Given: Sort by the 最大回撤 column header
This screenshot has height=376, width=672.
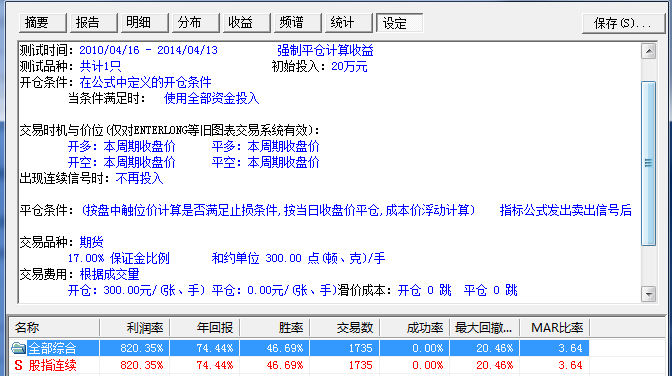Looking at the screenshot, I should click(485, 328).
